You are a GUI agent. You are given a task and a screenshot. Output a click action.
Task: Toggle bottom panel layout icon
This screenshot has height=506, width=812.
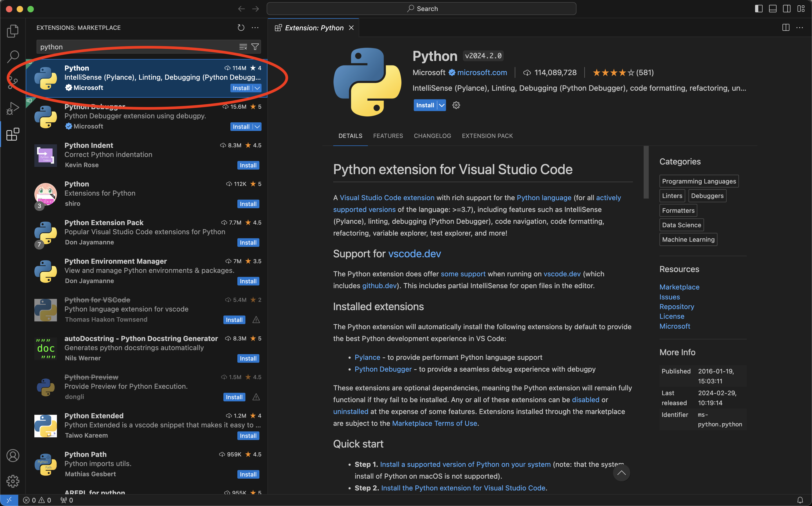[773, 9]
